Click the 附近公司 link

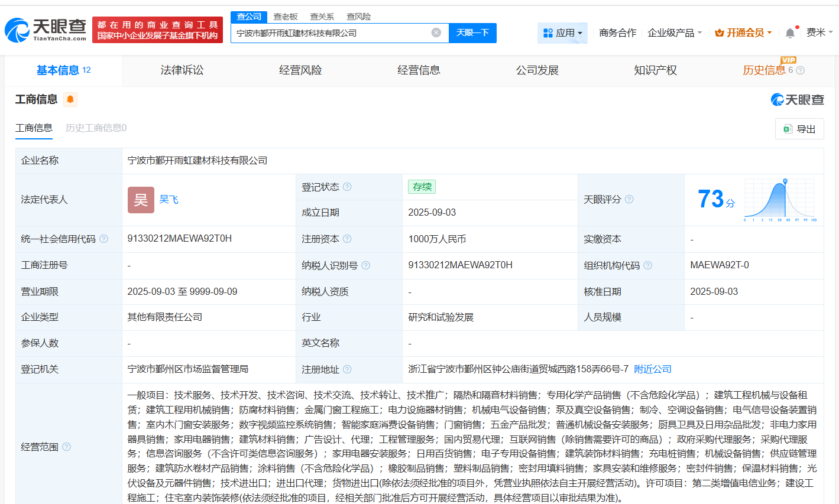point(652,369)
